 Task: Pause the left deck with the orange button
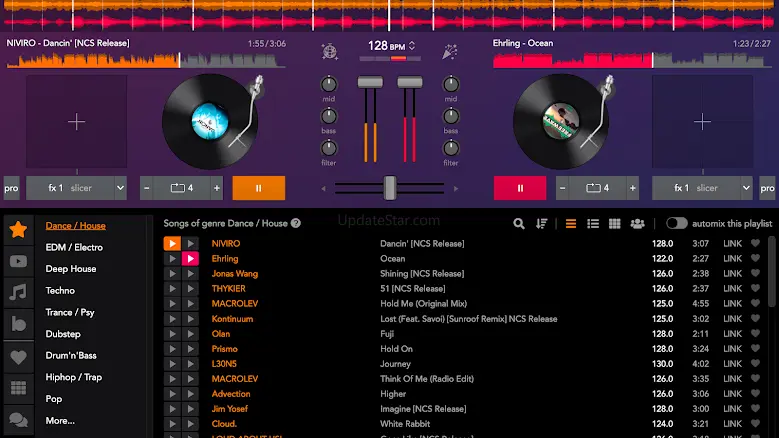click(259, 188)
